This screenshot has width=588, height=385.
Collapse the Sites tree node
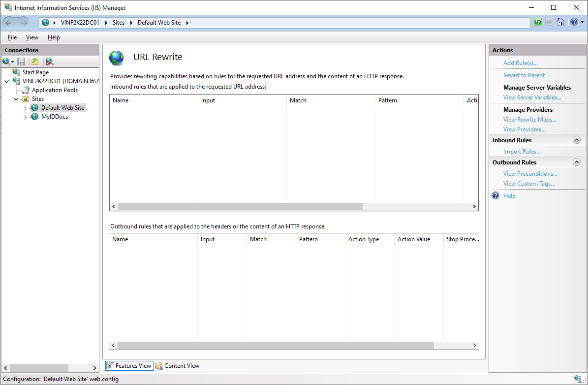pos(16,99)
